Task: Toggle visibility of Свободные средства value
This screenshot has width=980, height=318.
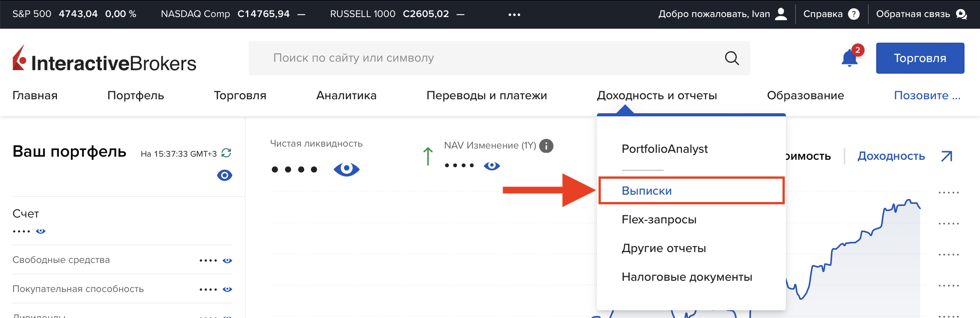Action: (x=227, y=260)
